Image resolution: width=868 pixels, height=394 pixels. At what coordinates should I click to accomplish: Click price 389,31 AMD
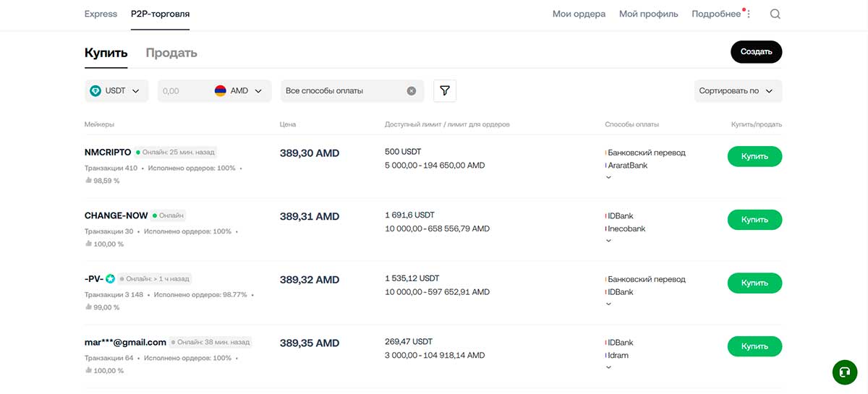click(310, 216)
